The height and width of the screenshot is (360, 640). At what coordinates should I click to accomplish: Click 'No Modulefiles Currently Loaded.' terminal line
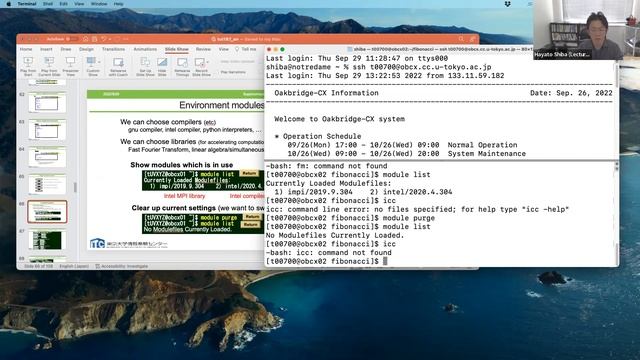[x=335, y=236]
